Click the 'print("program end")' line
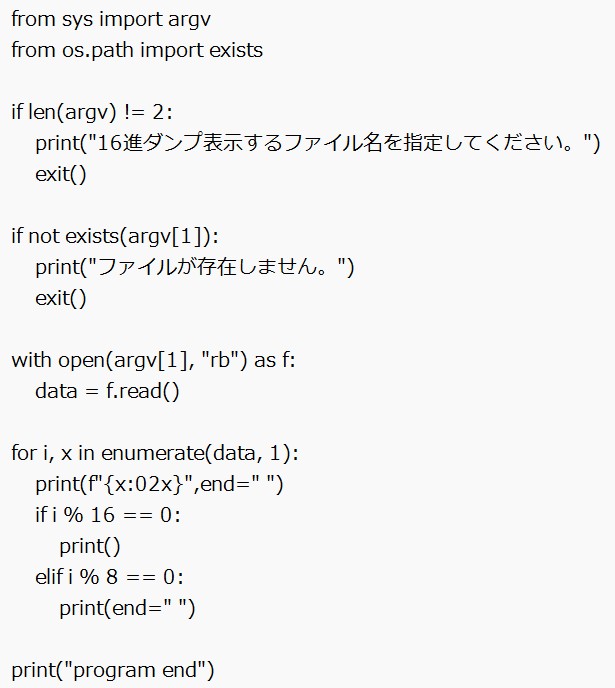This screenshot has width=615, height=688. tap(113, 670)
